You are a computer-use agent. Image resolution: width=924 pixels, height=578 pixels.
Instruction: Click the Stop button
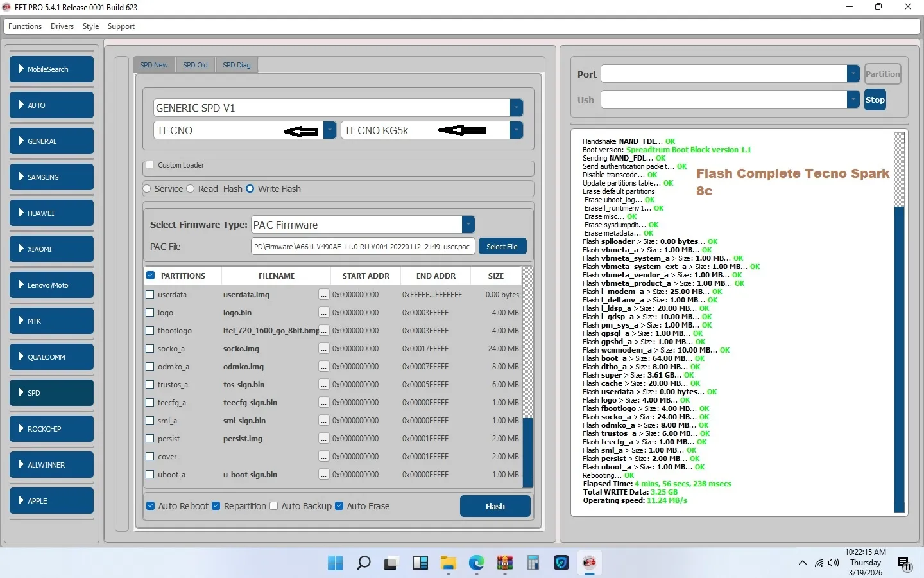875,100
